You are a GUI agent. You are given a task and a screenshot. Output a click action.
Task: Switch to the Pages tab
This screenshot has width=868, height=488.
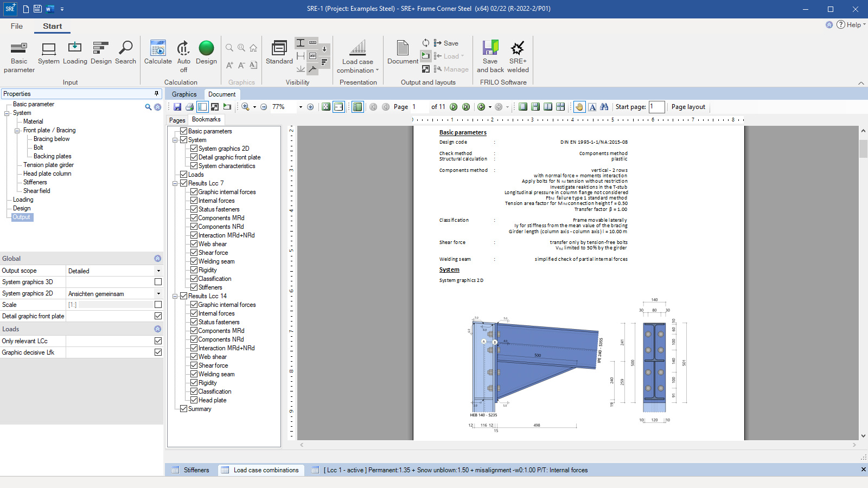[177, 120]
